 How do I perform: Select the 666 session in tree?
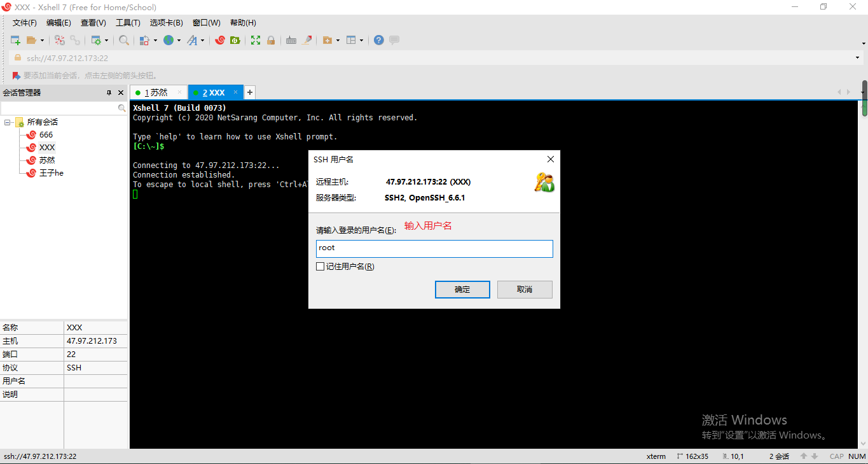click(46, 135)
